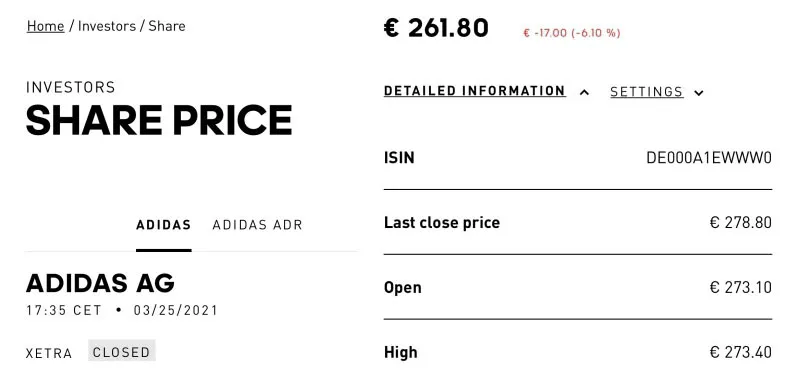This screenshot has width=786, height=380.
Task: Select the High price value € 273.40
Action: 741,352
